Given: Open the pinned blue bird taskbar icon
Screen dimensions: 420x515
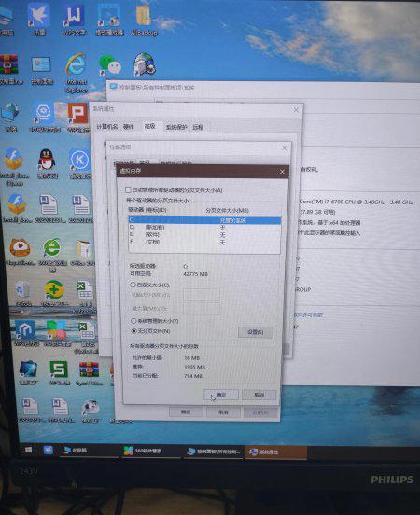Looking at the screenshot, I should tap(49, 450).
